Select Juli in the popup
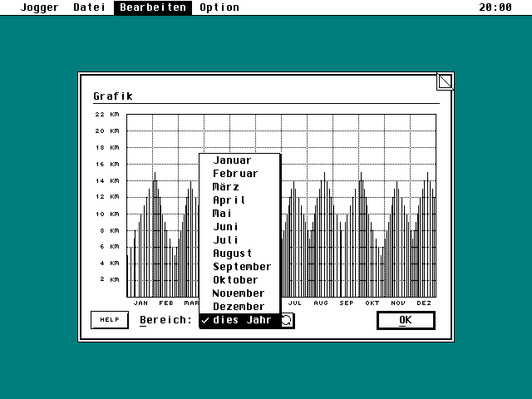Viewport: 532px width, 399px height. [x=239, y=239]
